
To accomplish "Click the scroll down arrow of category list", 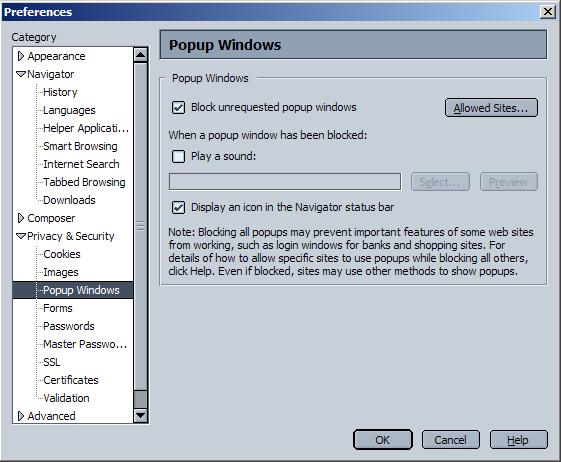I will (141, 415).
